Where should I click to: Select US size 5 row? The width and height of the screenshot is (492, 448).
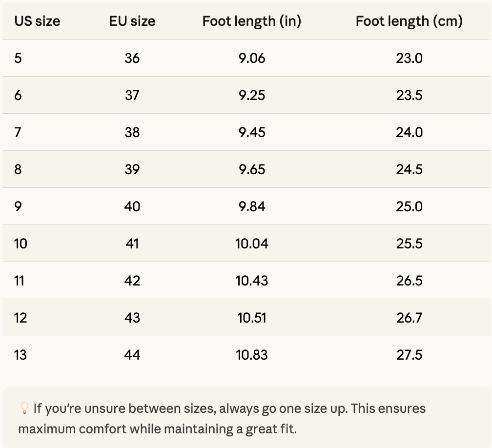point(246,58)
